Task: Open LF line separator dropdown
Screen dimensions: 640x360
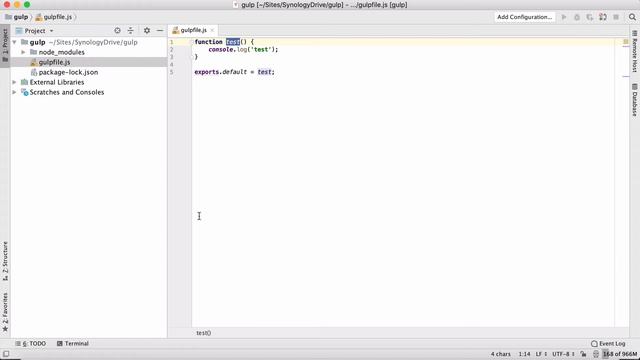Action: pos(541,354)
